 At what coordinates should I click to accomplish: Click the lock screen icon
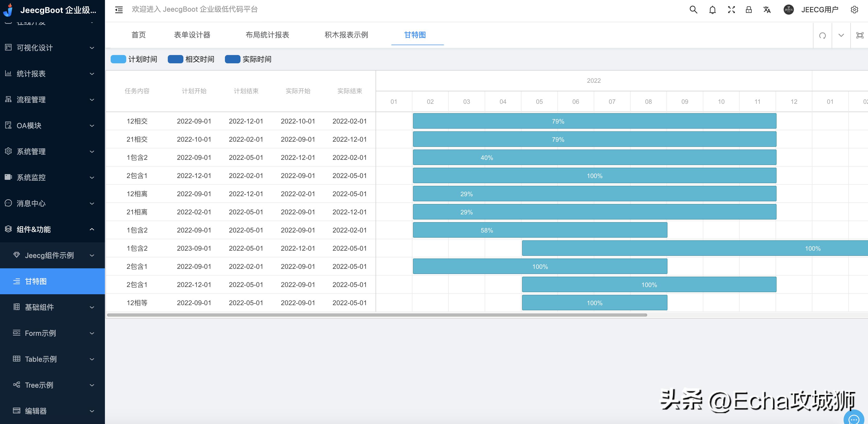coord(748,9)
